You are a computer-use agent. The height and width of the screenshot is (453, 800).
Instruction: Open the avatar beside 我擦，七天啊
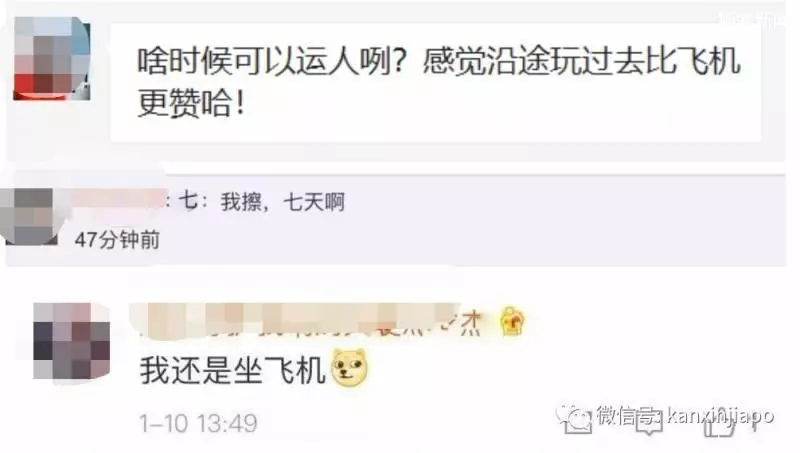click(32, 216)
